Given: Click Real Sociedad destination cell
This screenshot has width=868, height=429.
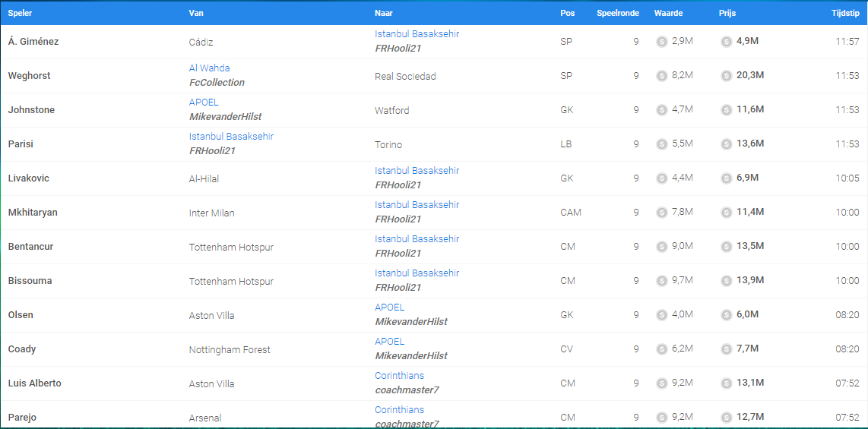Looking at the screenshot, I should [x=405, y=76].
